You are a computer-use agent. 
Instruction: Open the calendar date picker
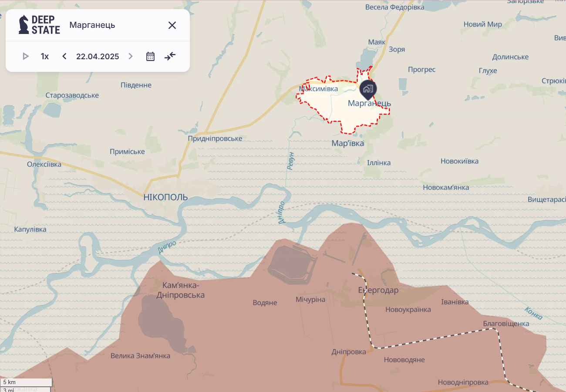tap(150, 56)
